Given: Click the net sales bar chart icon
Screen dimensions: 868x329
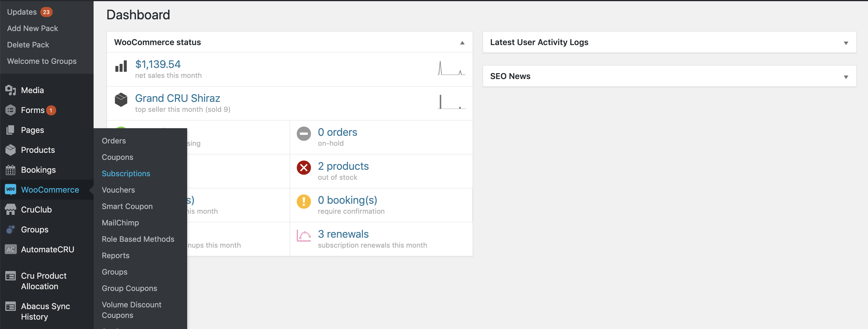Looking at the screenshot, I should coord(121,66).
